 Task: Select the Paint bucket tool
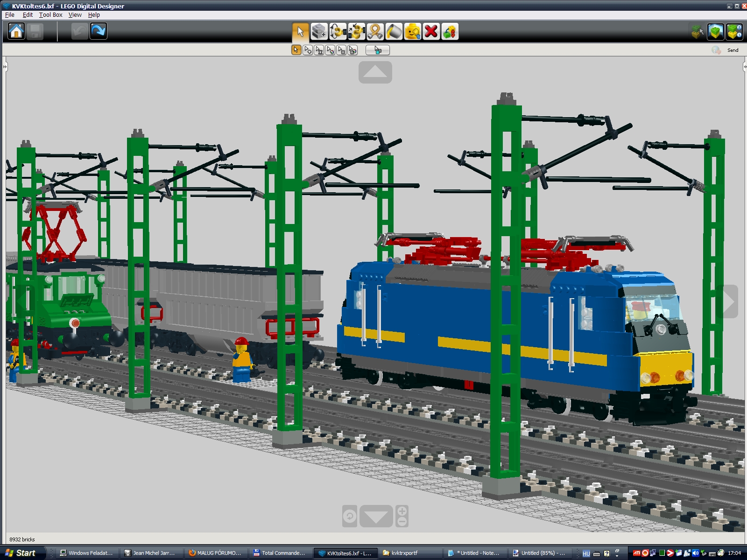coord(394,32)
